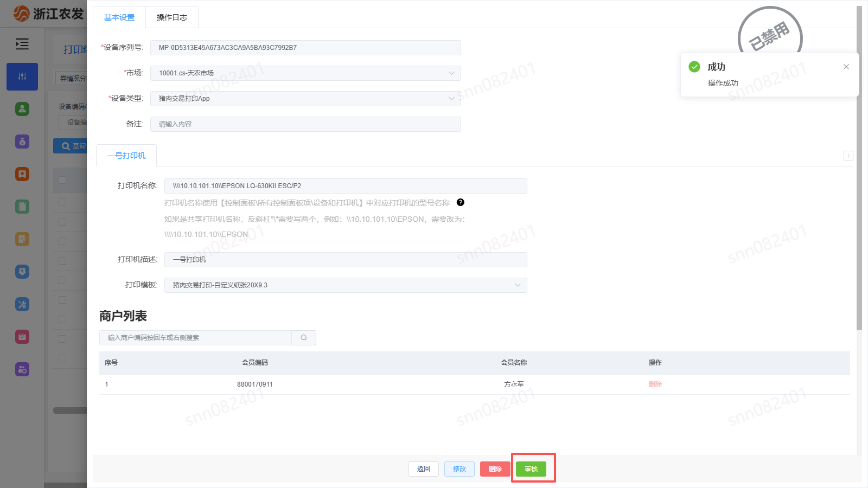The height and width of the screenshot is (488, 868).
Task: Open the purple money bag sidebar module
Action: click(22, 142)
